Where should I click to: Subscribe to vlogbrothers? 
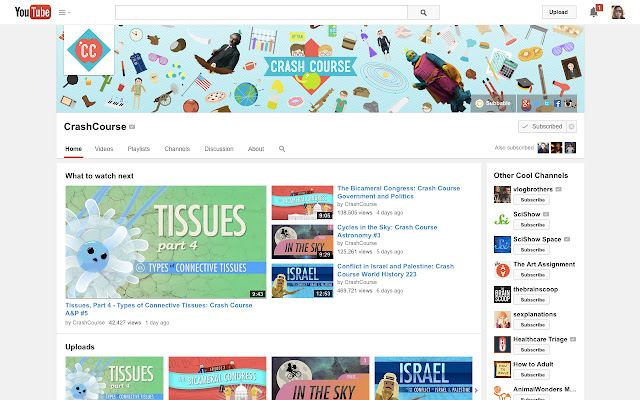pyautogui.click(x=531, y=200)
